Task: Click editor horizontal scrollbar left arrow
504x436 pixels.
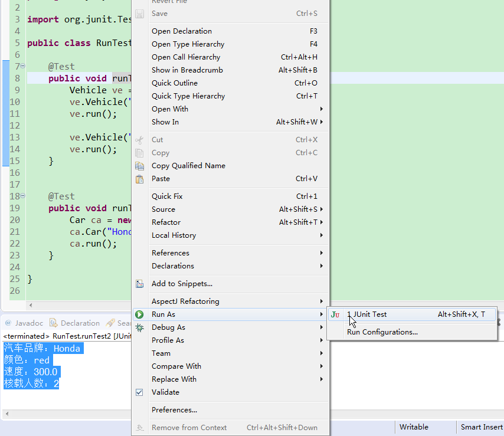Action: coord(31,305)
